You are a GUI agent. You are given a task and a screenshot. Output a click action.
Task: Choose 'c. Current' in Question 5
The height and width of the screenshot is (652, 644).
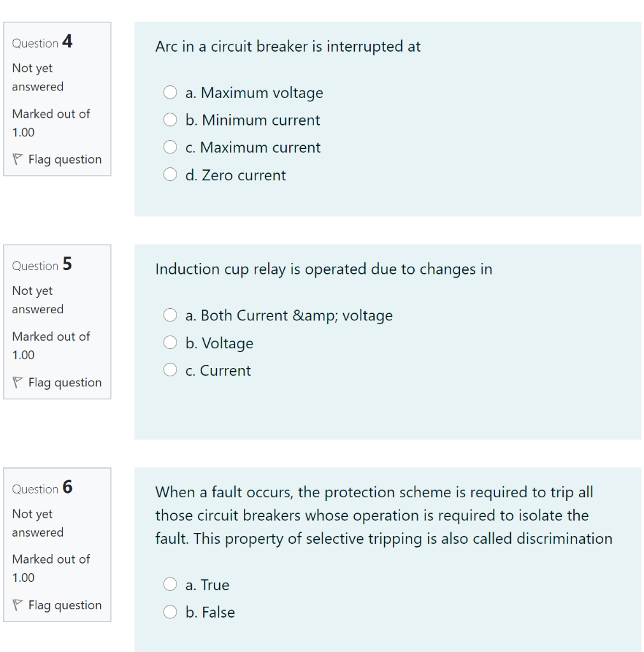[170, 369]
